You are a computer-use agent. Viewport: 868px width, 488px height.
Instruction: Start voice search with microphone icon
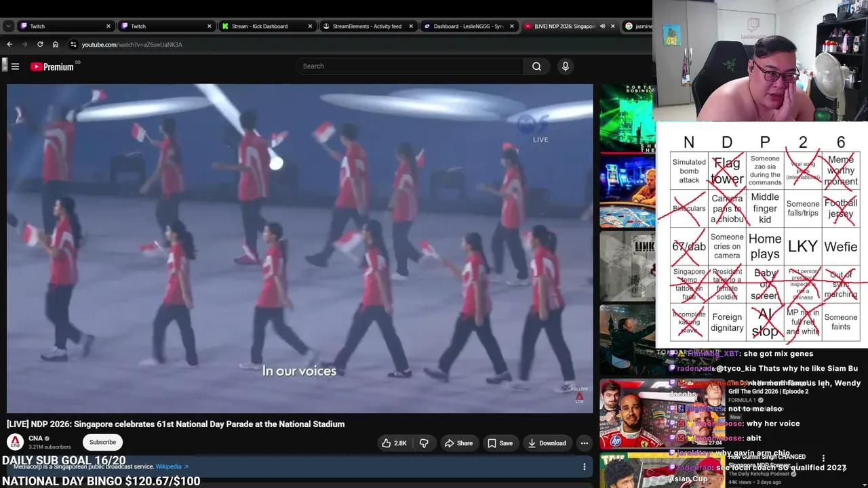[x=565, y=66]
